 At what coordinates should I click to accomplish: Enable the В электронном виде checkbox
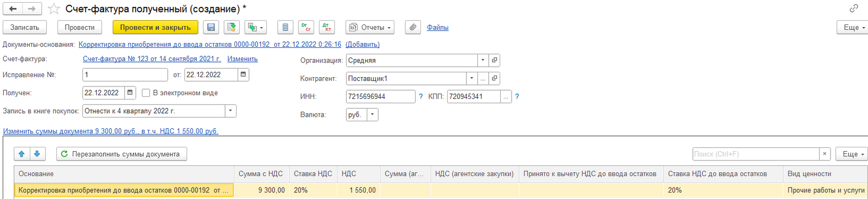(x=146, y=93)
